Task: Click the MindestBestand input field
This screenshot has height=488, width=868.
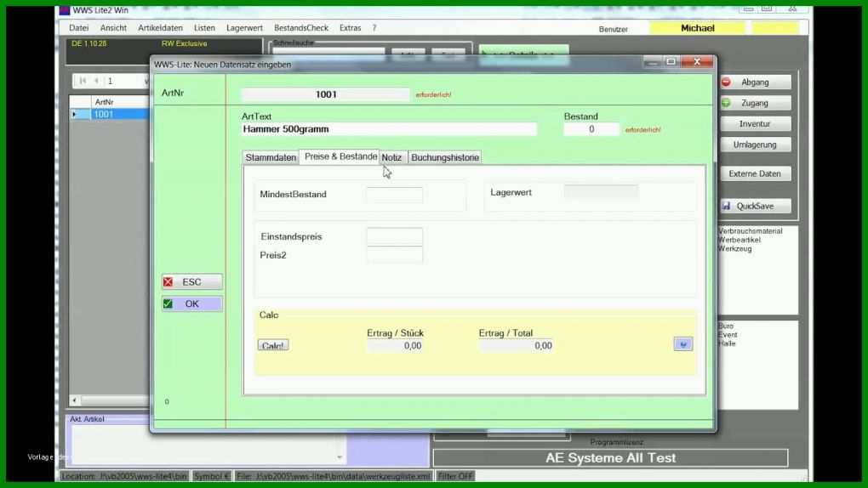Action: pos(394,195)
